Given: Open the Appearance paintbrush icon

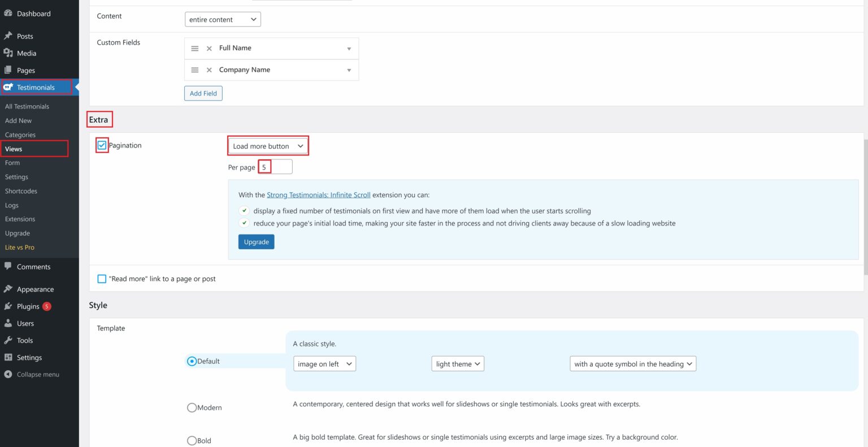Looking at the screenshot, I should 9,289.
